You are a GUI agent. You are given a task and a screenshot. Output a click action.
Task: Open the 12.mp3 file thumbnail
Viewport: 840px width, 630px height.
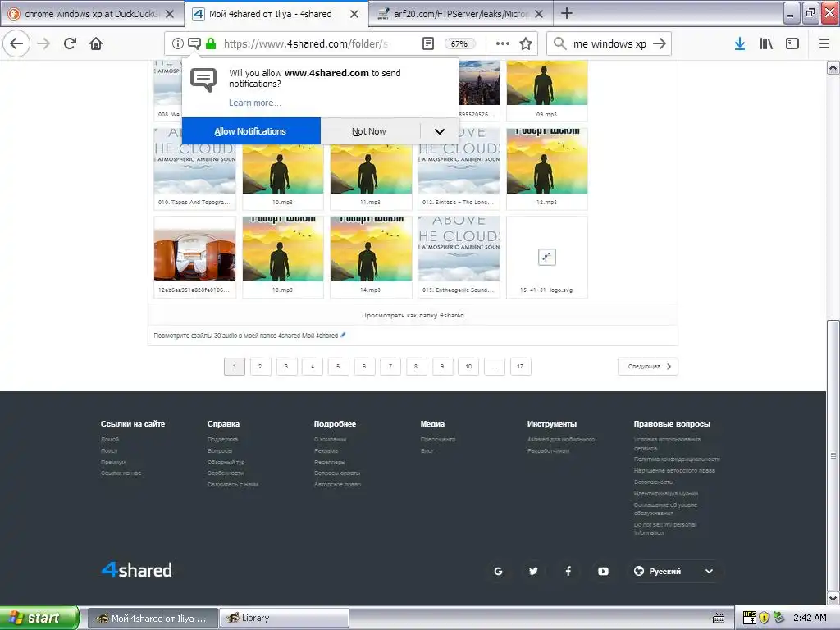point(547,169)
